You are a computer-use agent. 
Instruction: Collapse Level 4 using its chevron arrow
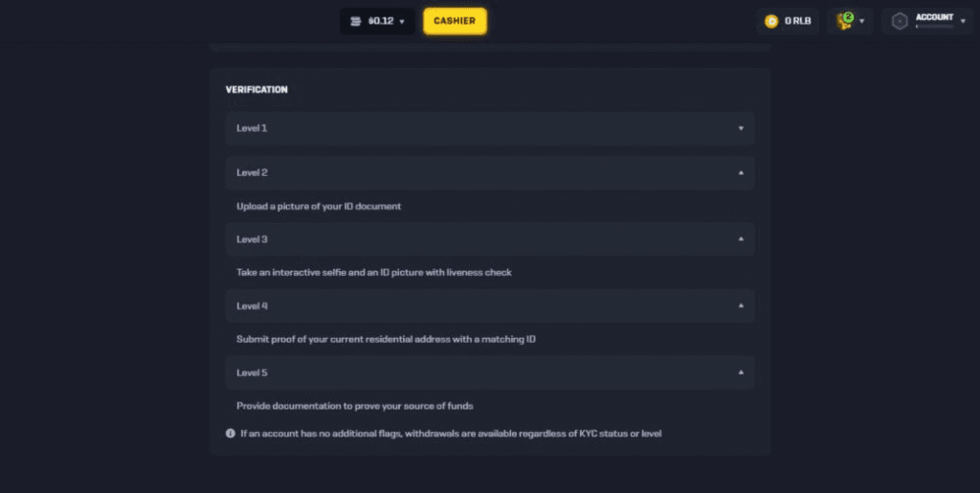(741, 306)
